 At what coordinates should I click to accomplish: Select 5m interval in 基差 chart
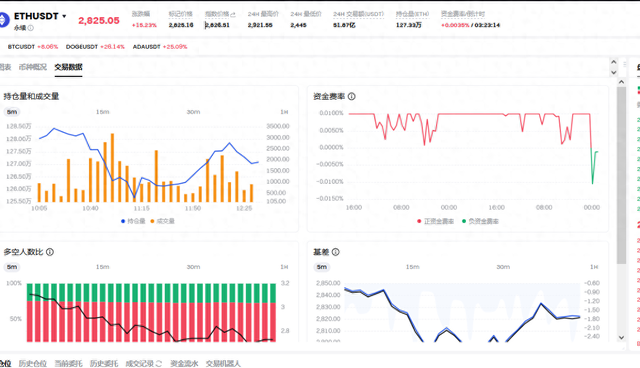tap(322, 267)
